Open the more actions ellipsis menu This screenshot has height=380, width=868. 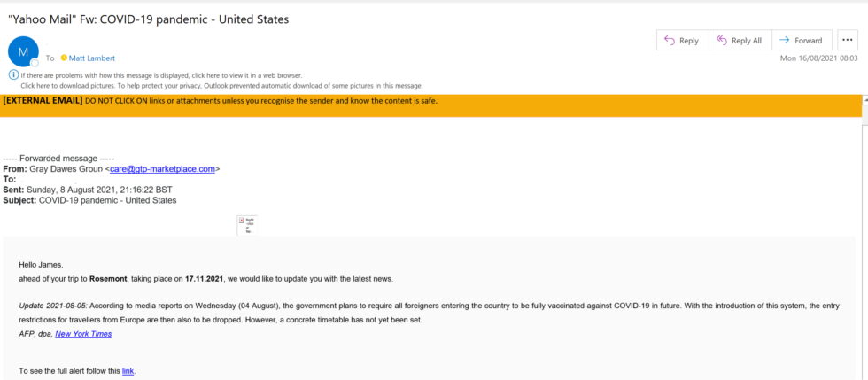[x=847, y=41]
